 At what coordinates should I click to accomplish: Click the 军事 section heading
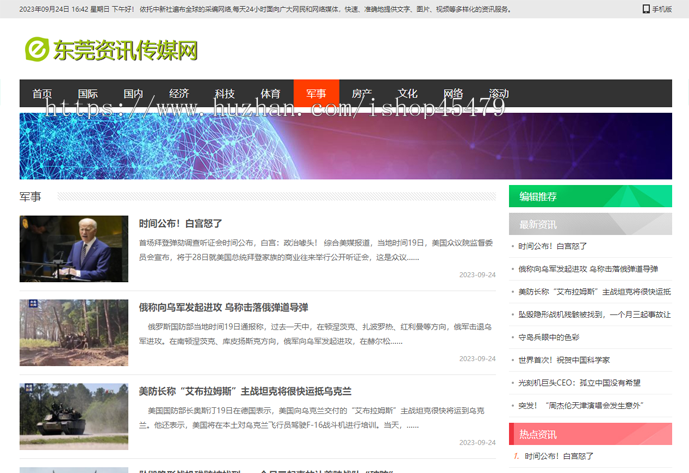coord(30,196)
